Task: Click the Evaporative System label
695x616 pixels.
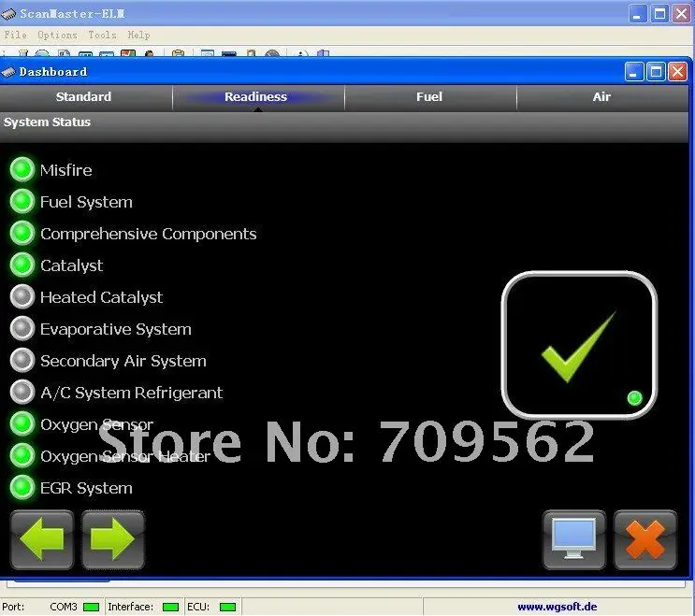Action: pos(116,329)
